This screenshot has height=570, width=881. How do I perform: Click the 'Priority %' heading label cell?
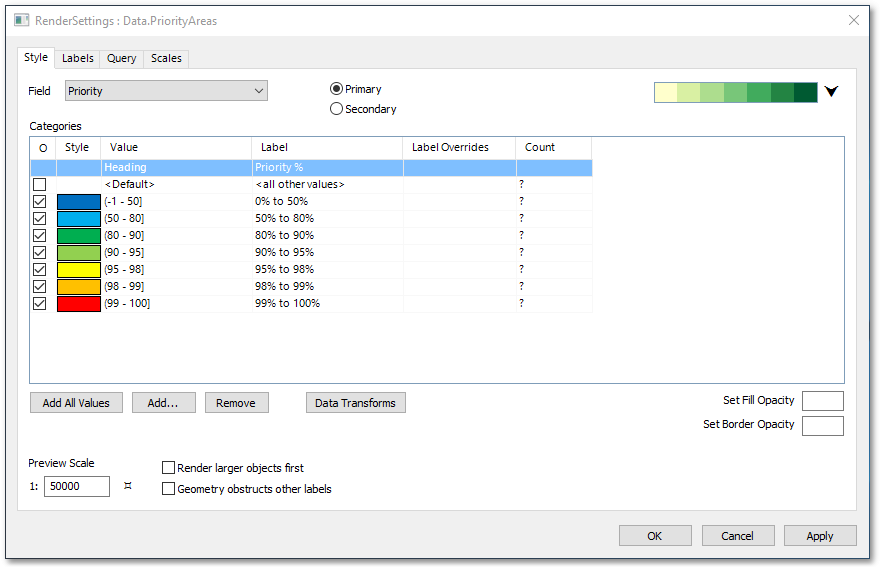328,168
